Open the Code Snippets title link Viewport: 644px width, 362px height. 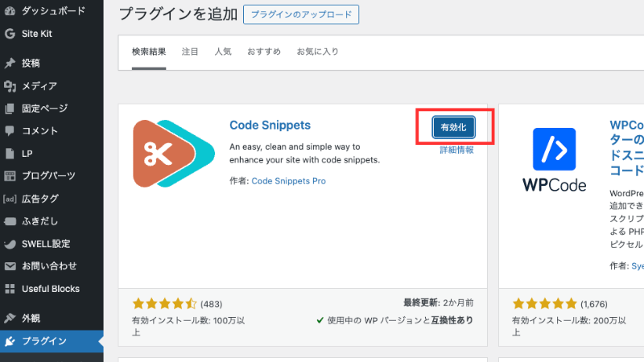270,125
